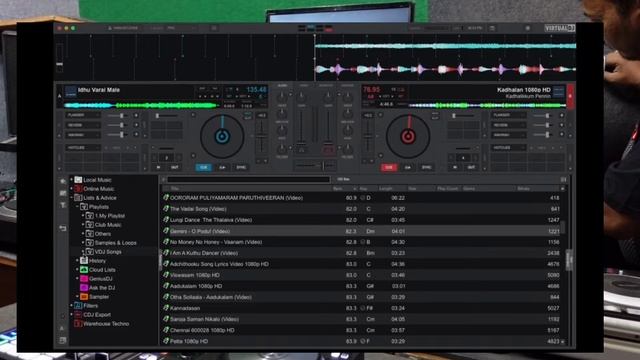Click the pink GeniusDJ icon
This screenshot has height=360, width=640.
(84, 278)
